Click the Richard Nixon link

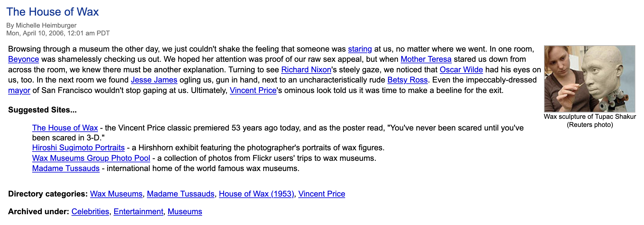pos(306,70)
